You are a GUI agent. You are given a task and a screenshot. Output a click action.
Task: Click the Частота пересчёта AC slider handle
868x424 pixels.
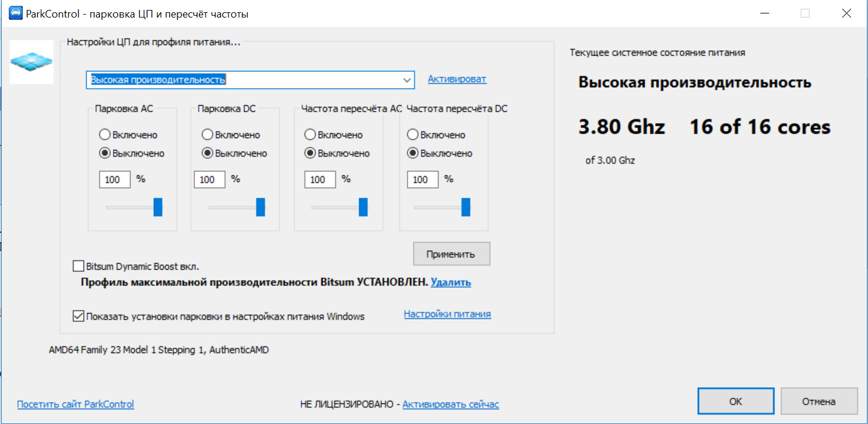coord(363,207)
